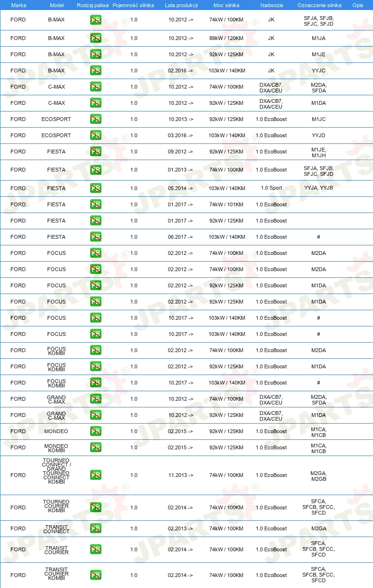Image resolution: width=373 pixels, height=588 pixels.
Task: Select the 02.2016 -> production date cell
Action: point(181,71)
